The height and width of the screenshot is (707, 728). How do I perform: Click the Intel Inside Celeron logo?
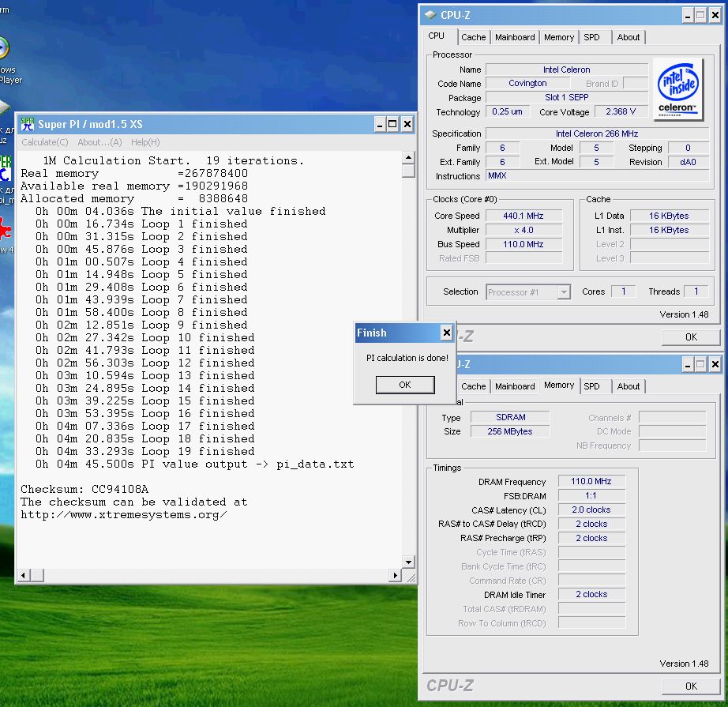pos(678,89)
